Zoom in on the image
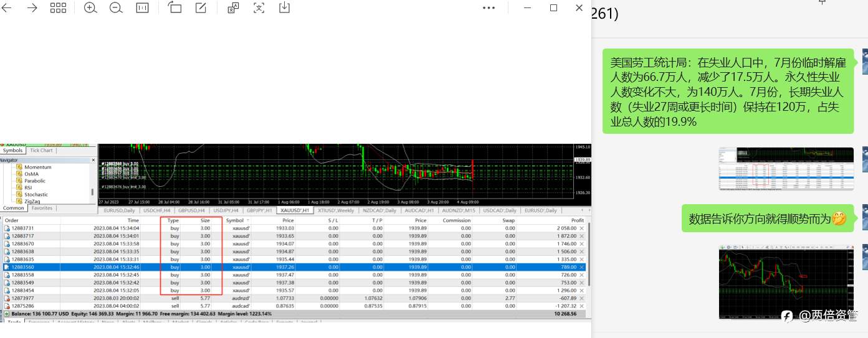The image size is (868, 338). pyautogui.click(x=90, y=7)
